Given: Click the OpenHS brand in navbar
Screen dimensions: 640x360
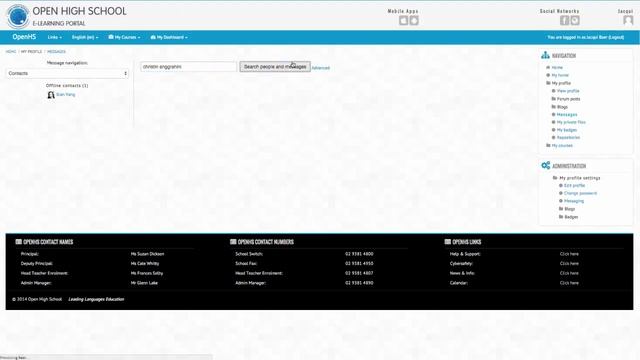Looking at the screenshot, I should (x=24, y=37).
